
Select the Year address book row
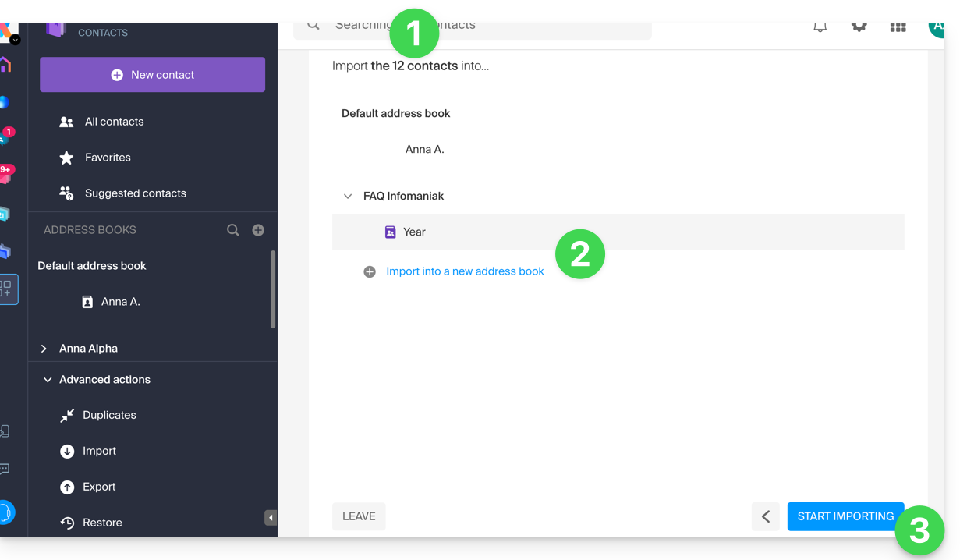(x=618, y=232)
